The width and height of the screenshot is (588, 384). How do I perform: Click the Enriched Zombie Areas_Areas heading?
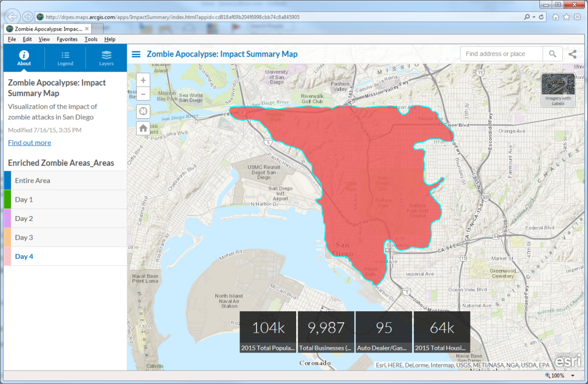(61, 163)
